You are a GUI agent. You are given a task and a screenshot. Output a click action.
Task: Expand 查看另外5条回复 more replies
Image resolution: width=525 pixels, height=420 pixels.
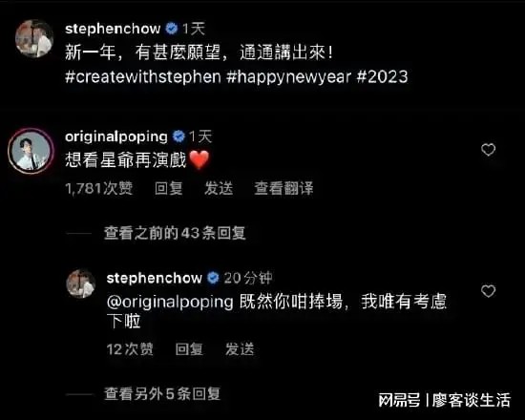(x=162, y=394)
